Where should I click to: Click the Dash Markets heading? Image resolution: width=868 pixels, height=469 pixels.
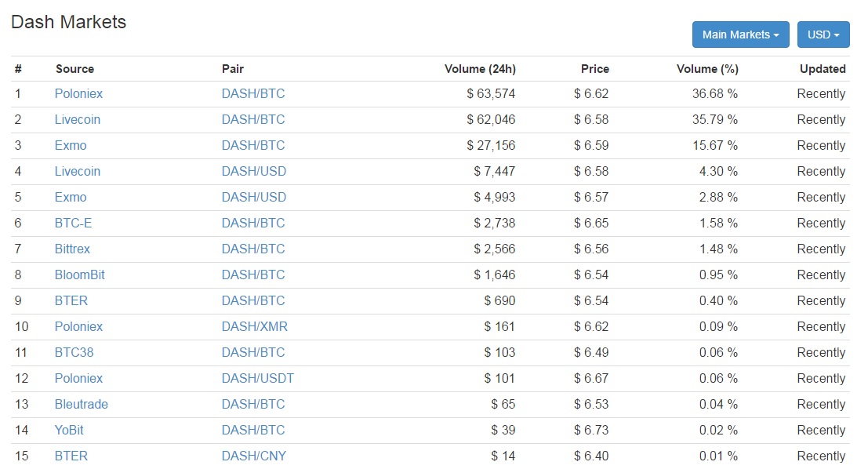coord(69,22)
